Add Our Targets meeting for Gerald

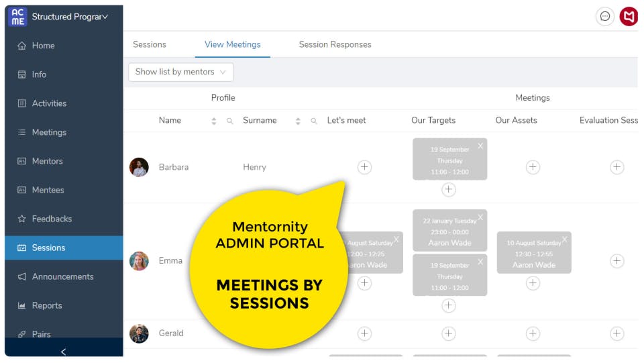449,333
